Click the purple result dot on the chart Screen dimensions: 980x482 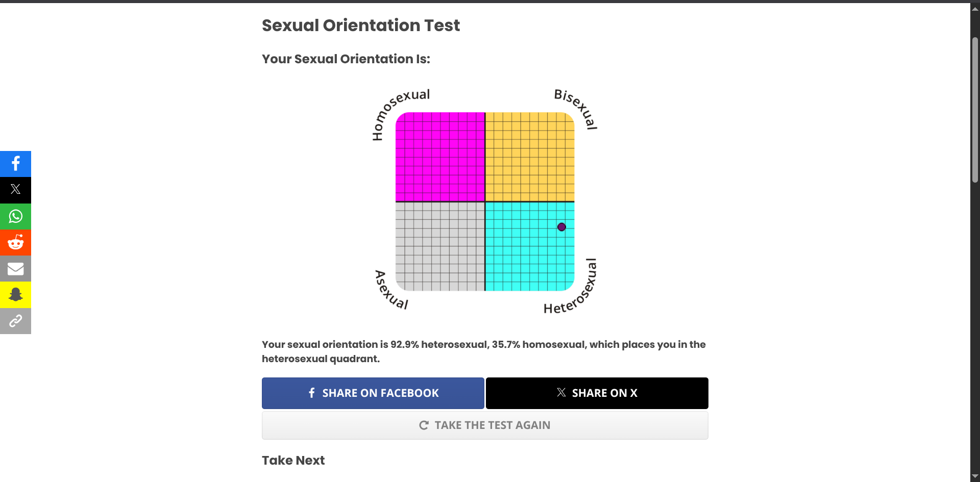(x=561, y=227)
